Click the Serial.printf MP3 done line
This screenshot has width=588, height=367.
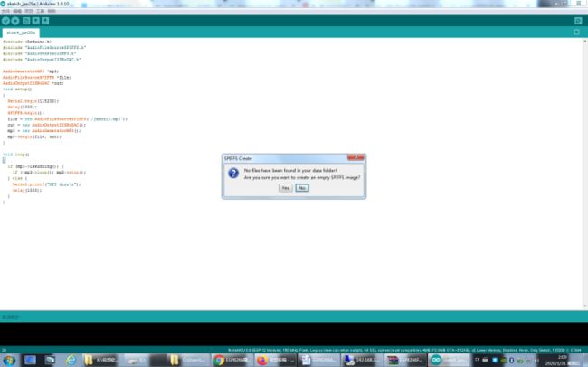click(x=46, y=184)
